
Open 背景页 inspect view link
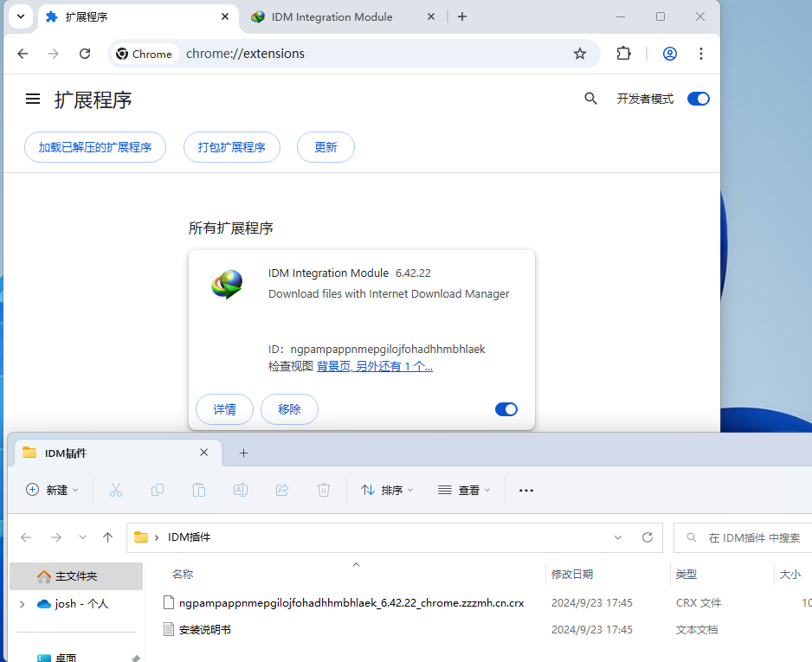[375, 366]
